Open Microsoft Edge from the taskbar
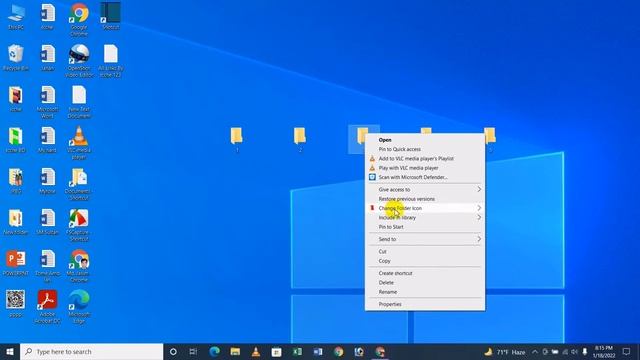The height and width of the screenshot is (360, 640). (x=214, y=351)
